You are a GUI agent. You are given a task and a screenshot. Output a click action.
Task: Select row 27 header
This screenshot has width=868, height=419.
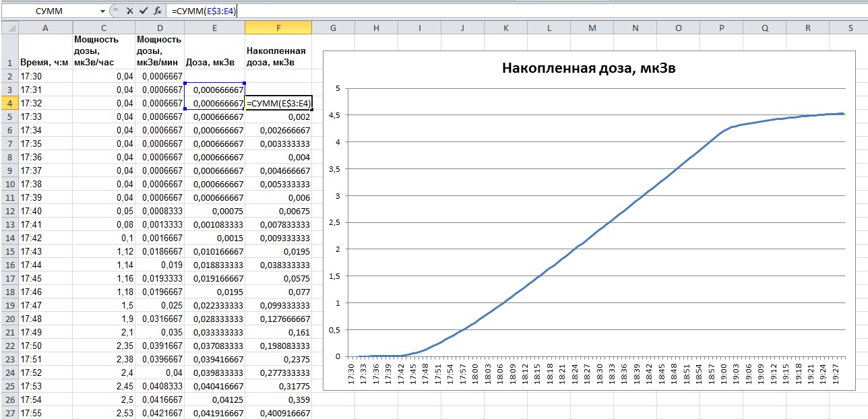click(9, 412)
